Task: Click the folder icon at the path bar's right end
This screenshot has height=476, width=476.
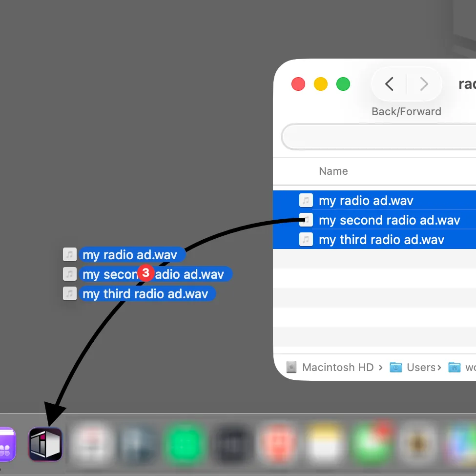Action: 454,367
